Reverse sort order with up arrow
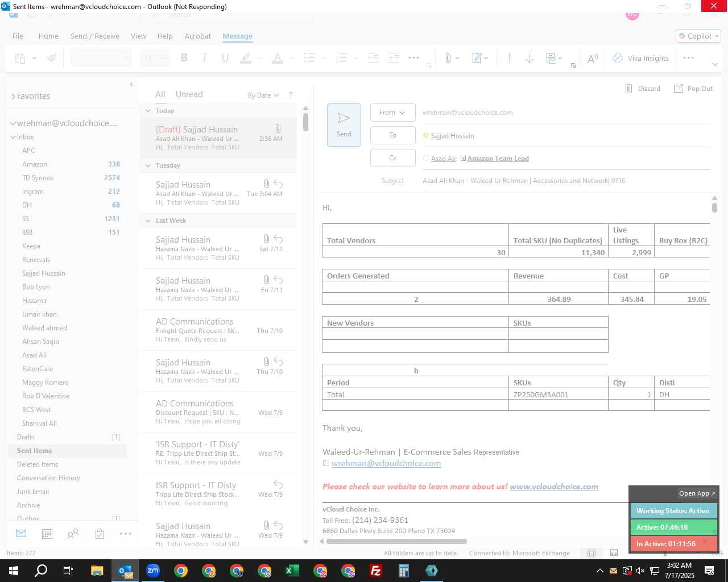Screen dimensions: 728x582 click(291, 95)
